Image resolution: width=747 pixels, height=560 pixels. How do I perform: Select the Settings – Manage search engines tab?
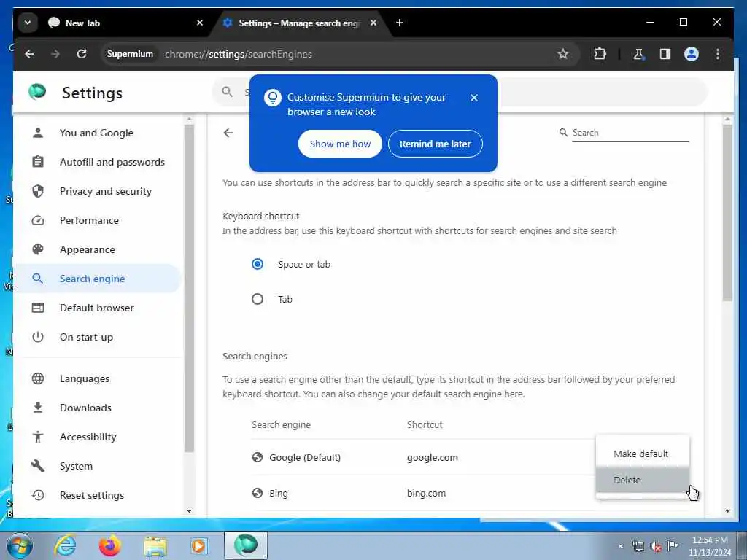pos(298,23)
